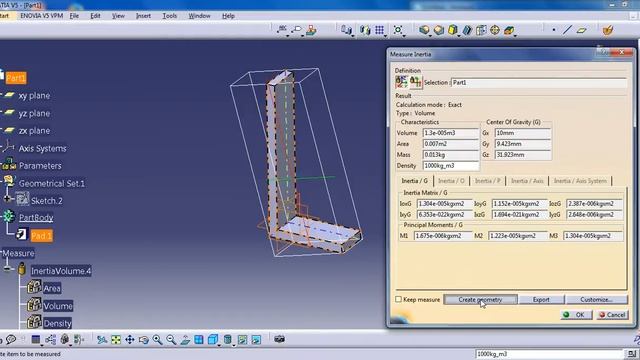Open the purple grid icon dropdown arrow
Image resolution: width=640 pixels, height=360 pixels.
pos(384,36)
